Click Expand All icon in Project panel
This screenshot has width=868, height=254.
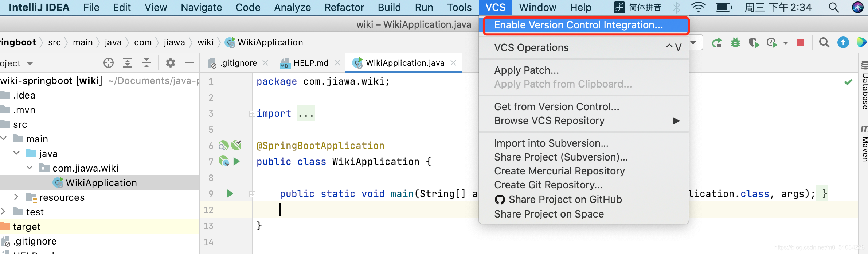coord(127,63)
